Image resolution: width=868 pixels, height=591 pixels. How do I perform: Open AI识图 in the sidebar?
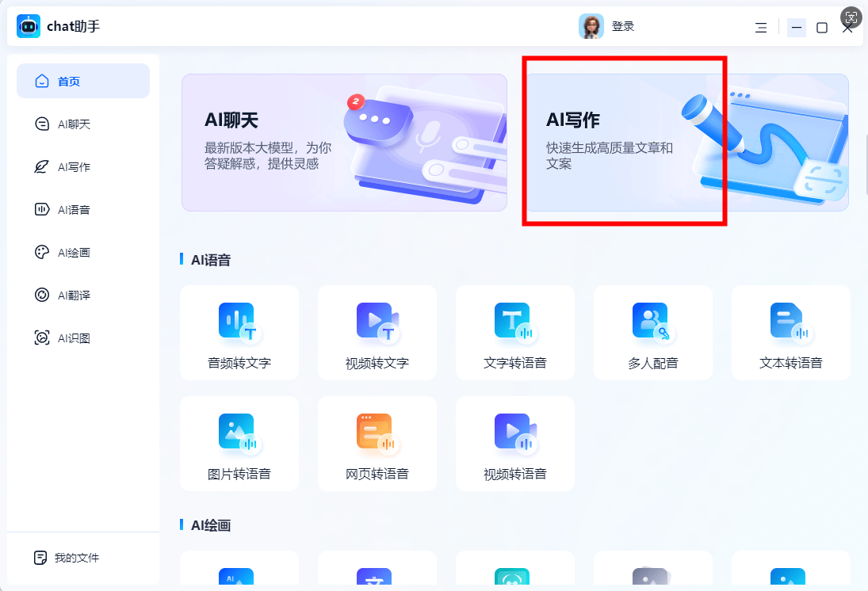pos(83,337)
